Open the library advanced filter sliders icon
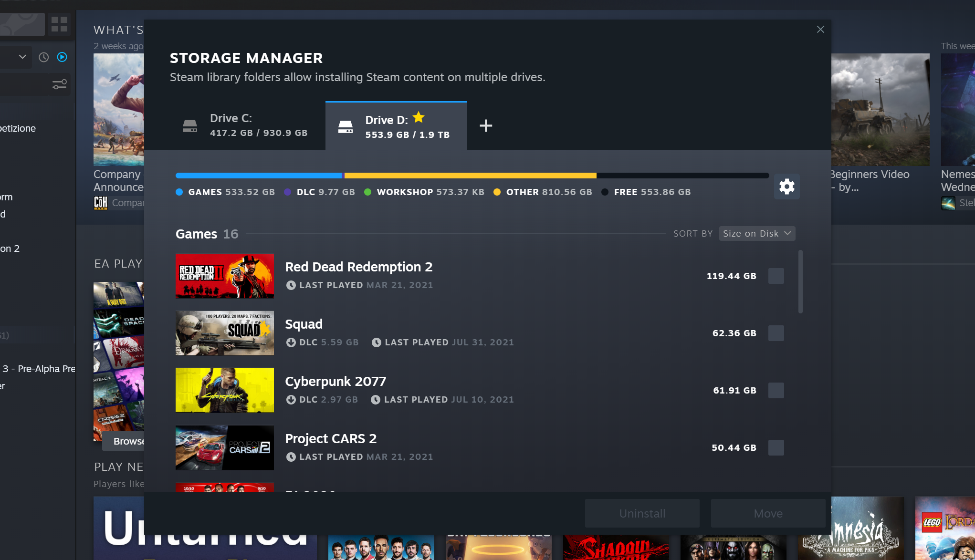975x560 pixels. pyautogui.click(x=60, y=85)
